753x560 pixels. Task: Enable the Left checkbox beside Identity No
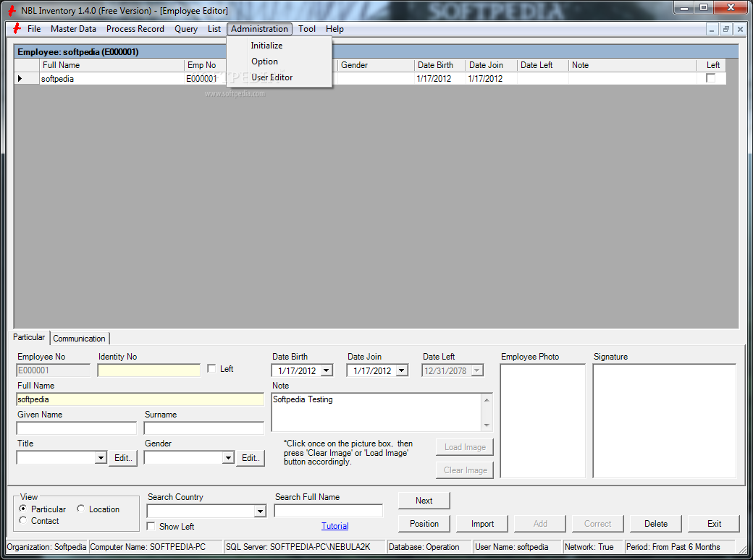coord(211,368)
